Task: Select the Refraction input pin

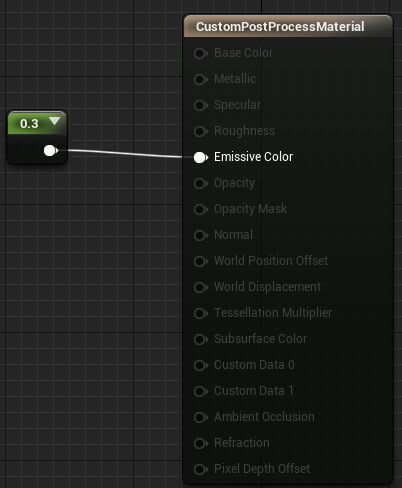Action: 200,443
